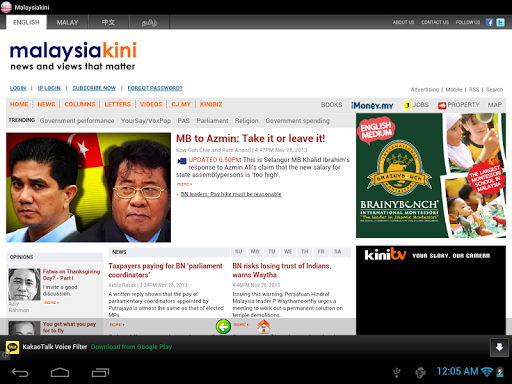
Task: Open the recent apps button
Action: [100, 372]
